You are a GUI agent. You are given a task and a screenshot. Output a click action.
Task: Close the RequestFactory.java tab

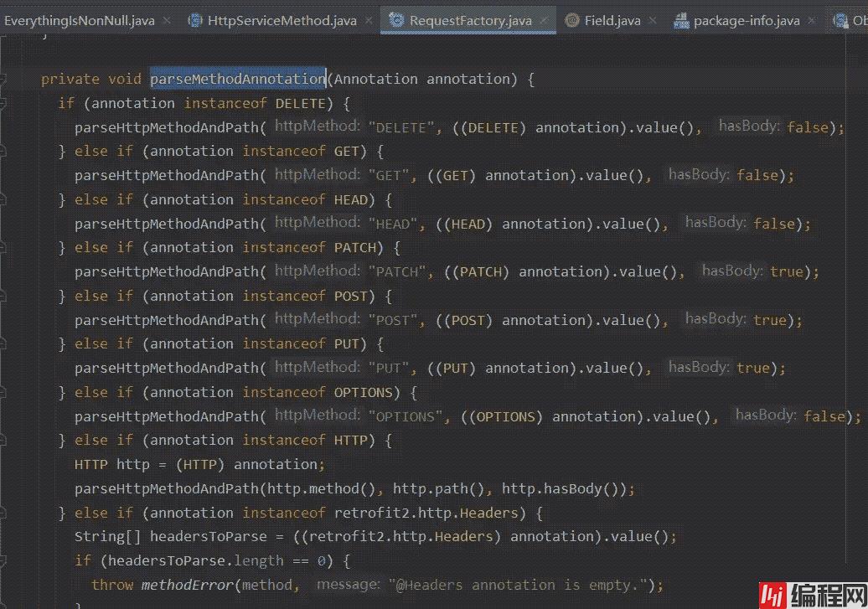tap(545, 20)
